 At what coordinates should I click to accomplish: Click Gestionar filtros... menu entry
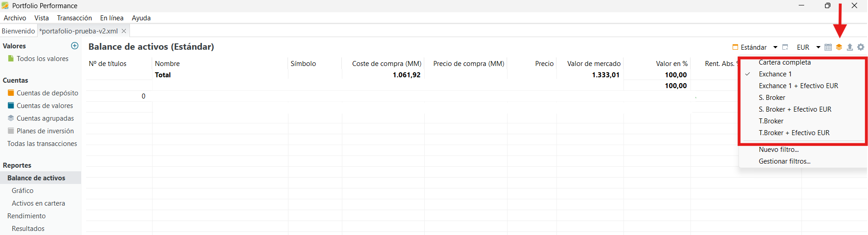784,161
